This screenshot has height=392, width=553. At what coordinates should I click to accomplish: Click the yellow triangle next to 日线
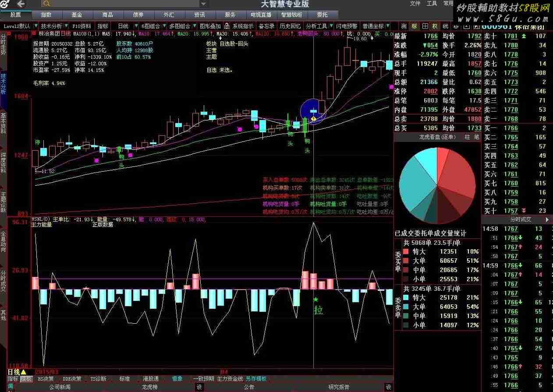coord(23,372)
